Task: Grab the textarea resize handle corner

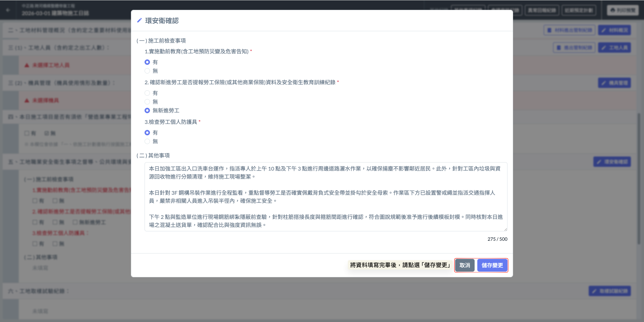Action: 505,229
